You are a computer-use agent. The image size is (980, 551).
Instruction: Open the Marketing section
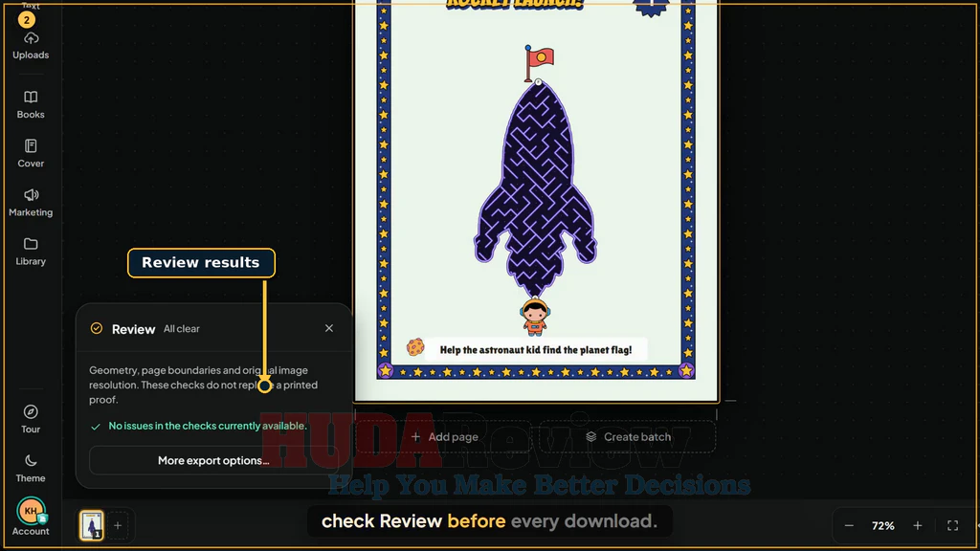tap(31, 203)
